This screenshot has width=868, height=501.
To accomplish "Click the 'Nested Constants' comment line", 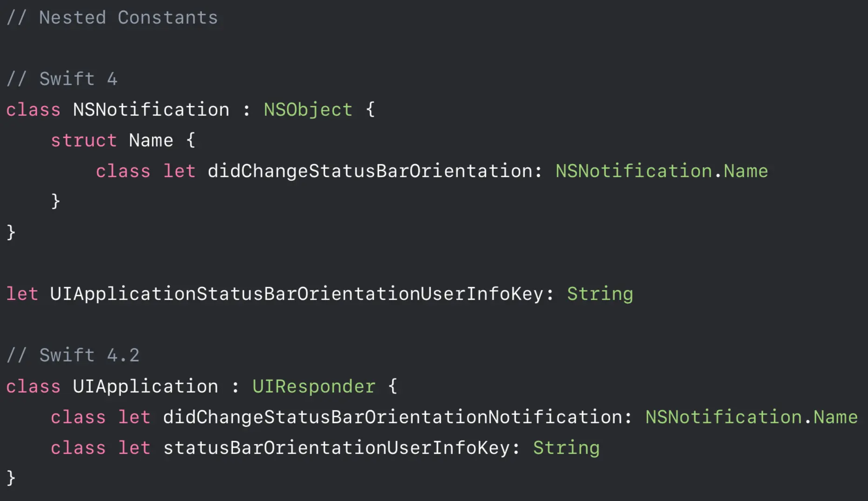I will 112,18.
